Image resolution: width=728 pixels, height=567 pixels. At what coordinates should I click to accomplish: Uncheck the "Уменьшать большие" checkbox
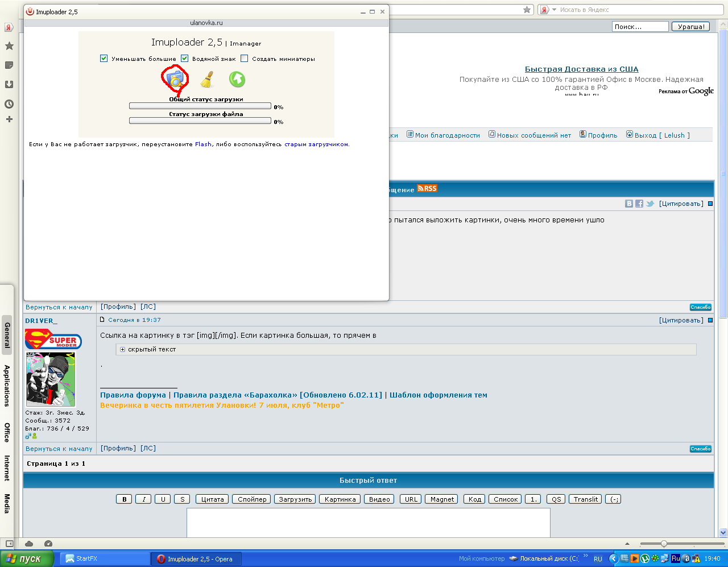pyautogui.click(x=104, y=59)
